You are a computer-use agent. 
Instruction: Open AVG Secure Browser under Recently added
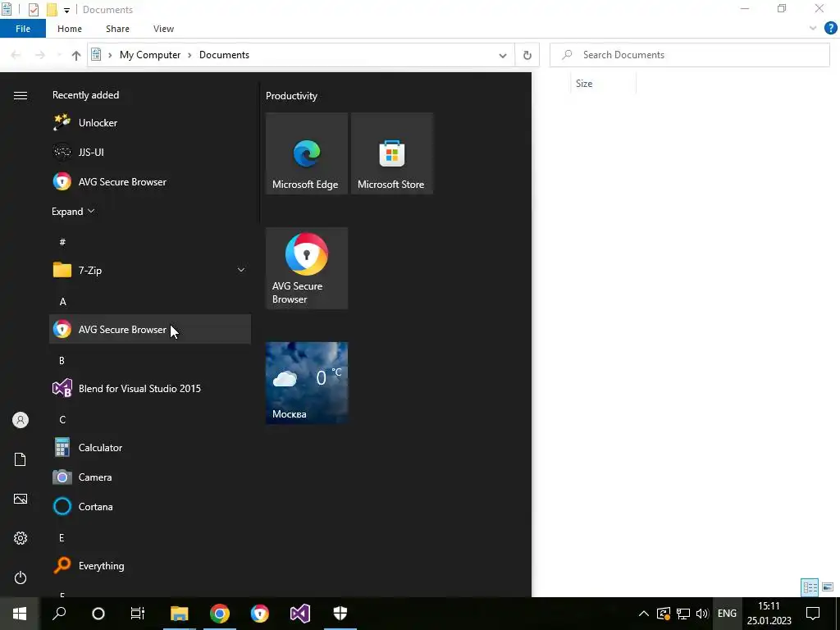pyautogui.click(x=150, y=181)
